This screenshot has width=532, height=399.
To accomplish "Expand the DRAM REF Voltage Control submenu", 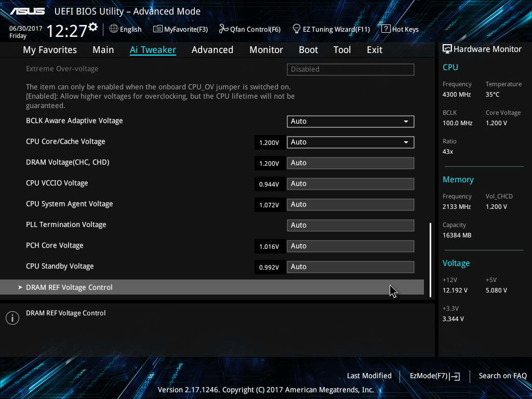I will coord(212,287).
